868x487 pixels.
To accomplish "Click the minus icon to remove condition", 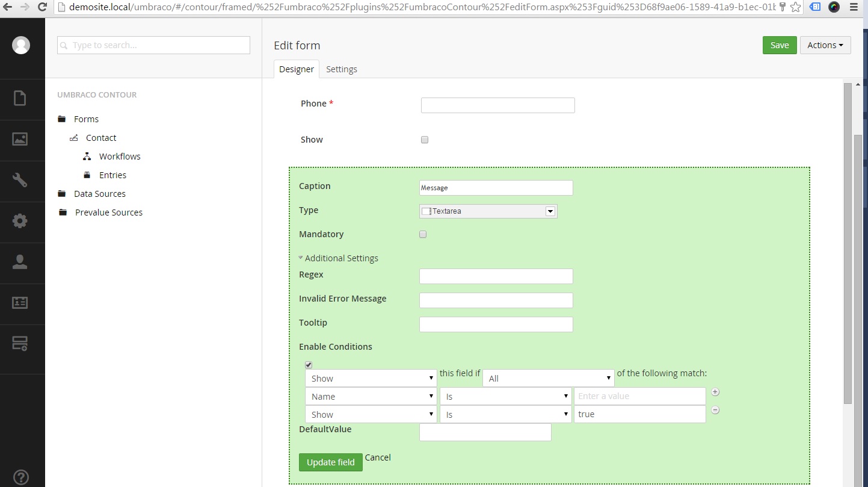I will (x=715, y=410).
